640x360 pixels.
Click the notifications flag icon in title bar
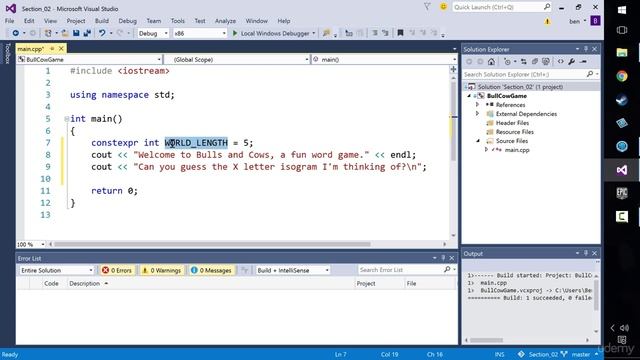427,7
